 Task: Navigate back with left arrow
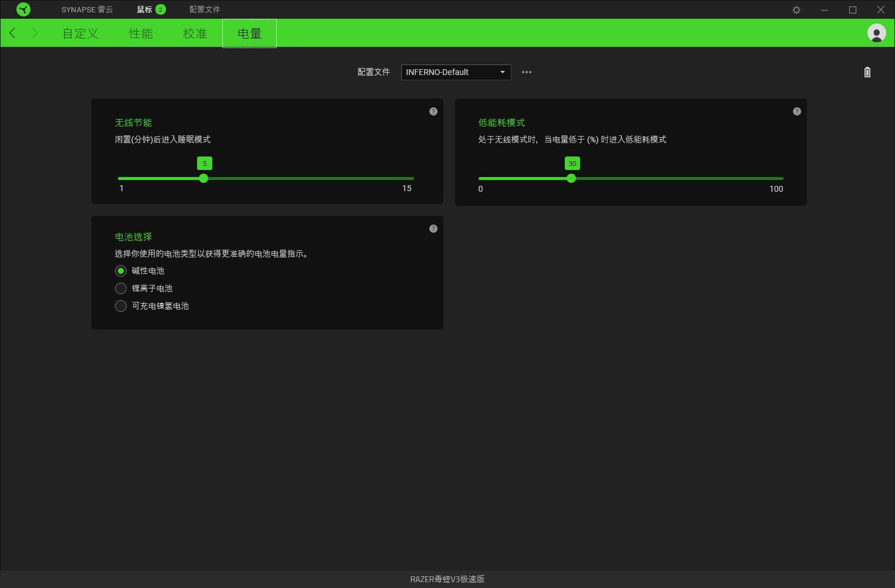(13, 33)
